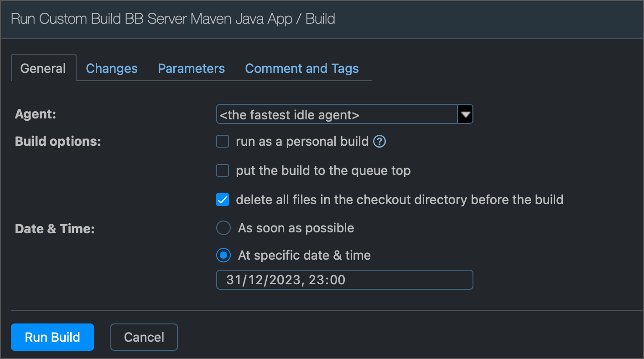Open the agent selection dropdown arrow
Viewport: 644px width, 359px height.
[465, 114]
